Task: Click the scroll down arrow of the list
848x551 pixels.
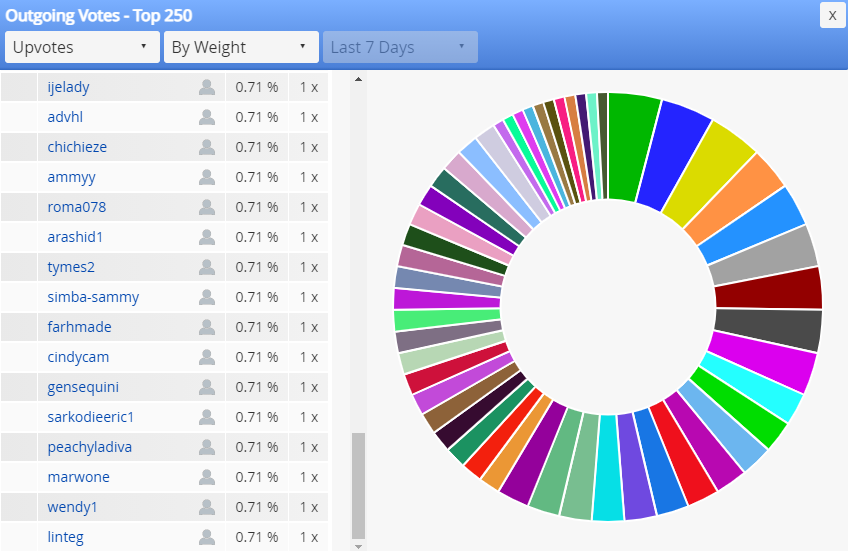Action: 358,546
